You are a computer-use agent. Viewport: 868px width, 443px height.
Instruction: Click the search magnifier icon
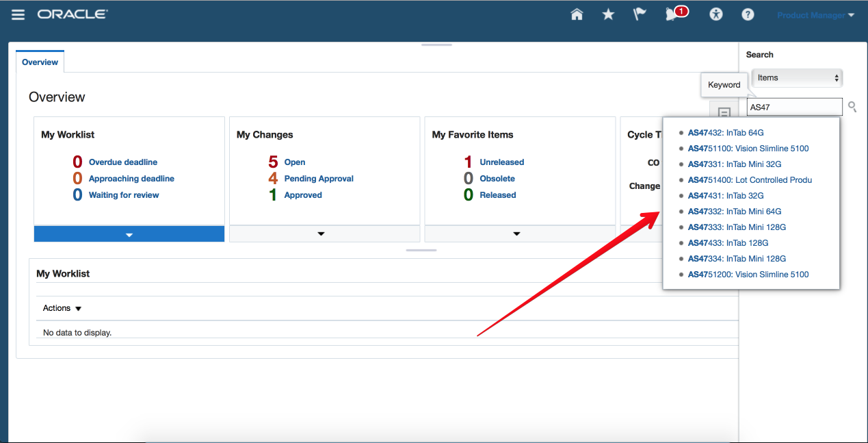coord(852,106)
